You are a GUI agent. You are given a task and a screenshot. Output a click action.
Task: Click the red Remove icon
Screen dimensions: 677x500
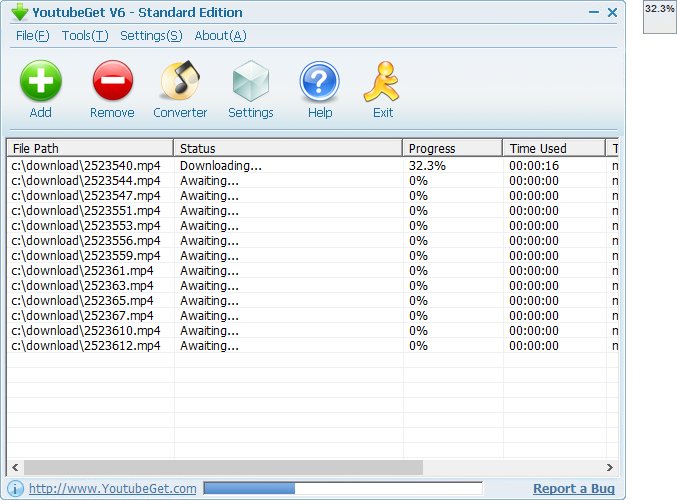pos(113,80)
